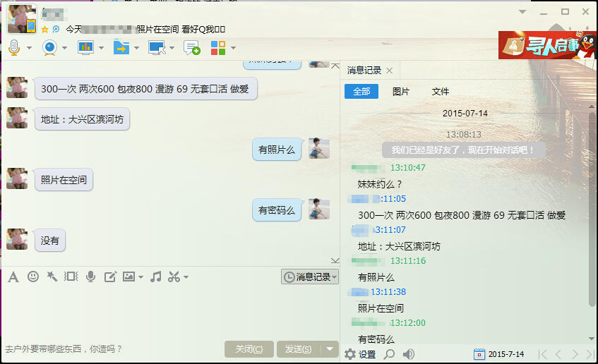Click the message input field
The height and width of the screenshot is (364, 598).
[169, 313]
